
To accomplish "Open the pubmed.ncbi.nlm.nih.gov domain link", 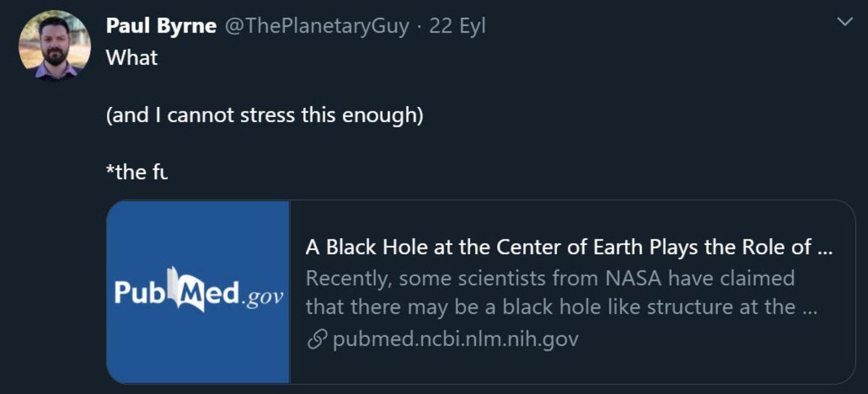I will click(x=455, y=339).
